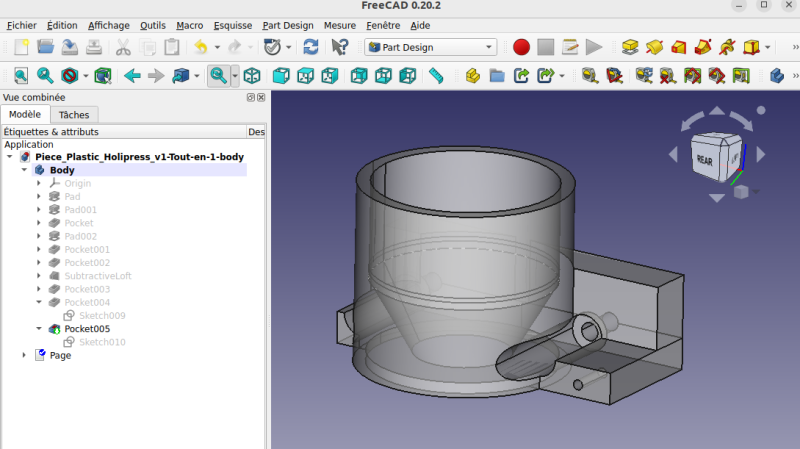Image resolution: width=800 pixels, height=449 pixels.
Task: Click the Undo arrow icon
Action: [201, 47]
